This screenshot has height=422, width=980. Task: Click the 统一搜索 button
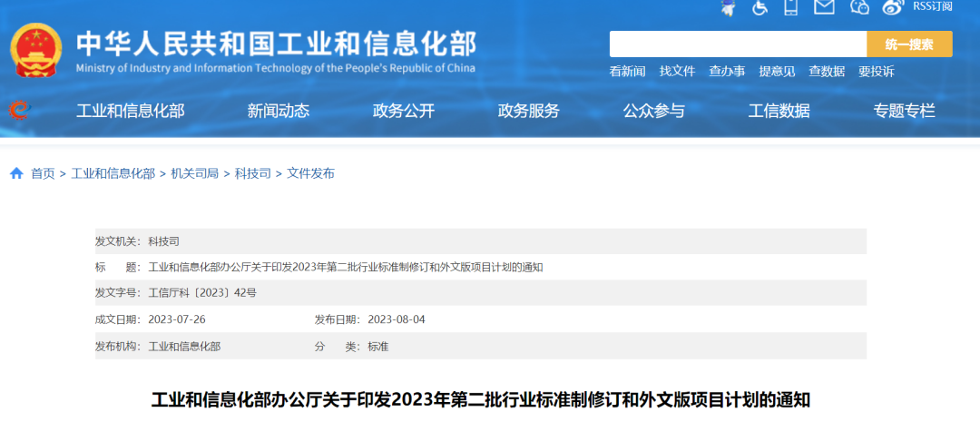[x=909, y=44]
